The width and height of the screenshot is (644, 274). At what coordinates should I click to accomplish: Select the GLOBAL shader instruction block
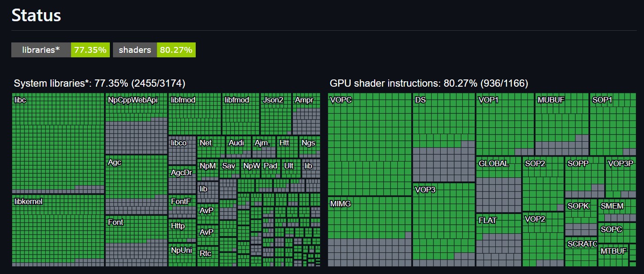pos(499,185)
